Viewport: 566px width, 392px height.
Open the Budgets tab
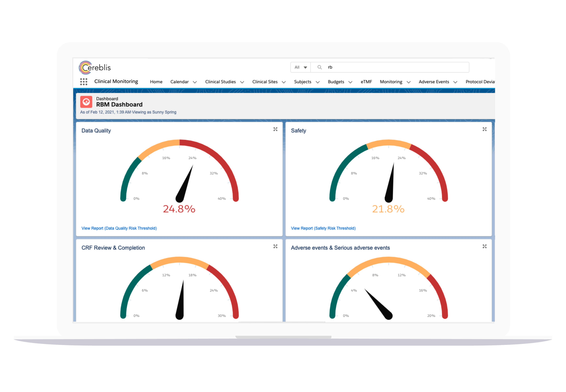(x=336, y=82)
